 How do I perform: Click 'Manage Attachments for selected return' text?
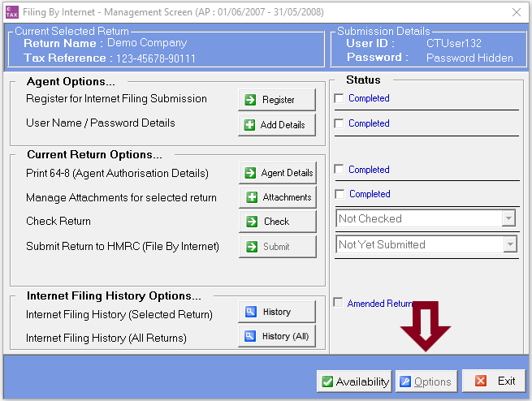(121, 197)
